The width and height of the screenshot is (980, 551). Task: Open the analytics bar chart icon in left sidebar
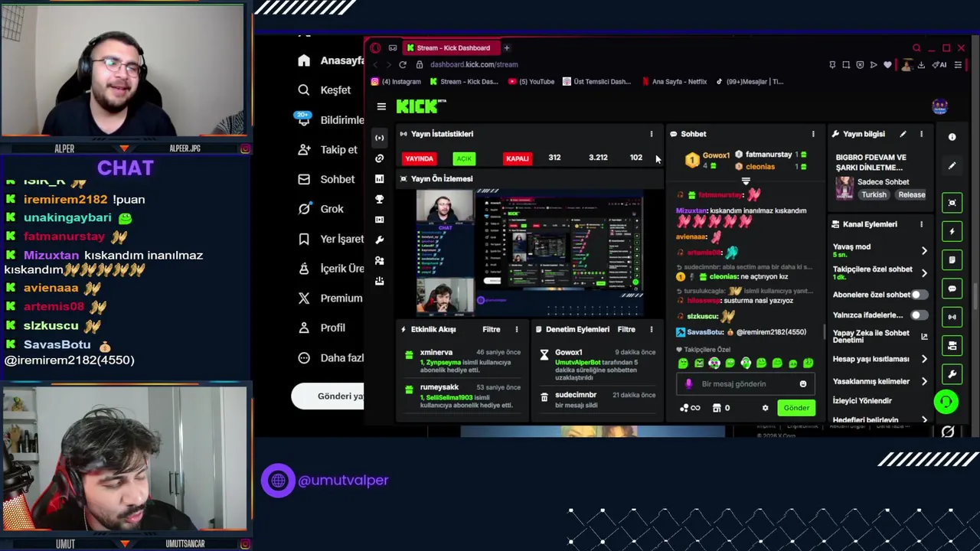379,178
